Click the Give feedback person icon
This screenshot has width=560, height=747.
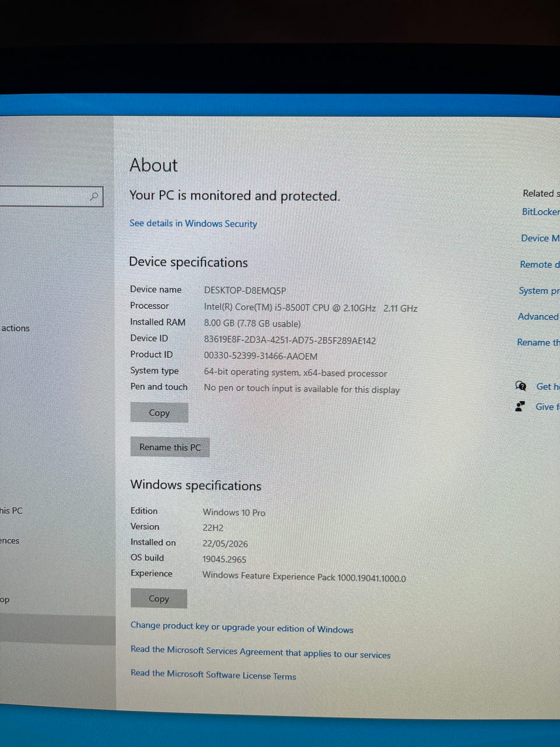pos(520,406)
